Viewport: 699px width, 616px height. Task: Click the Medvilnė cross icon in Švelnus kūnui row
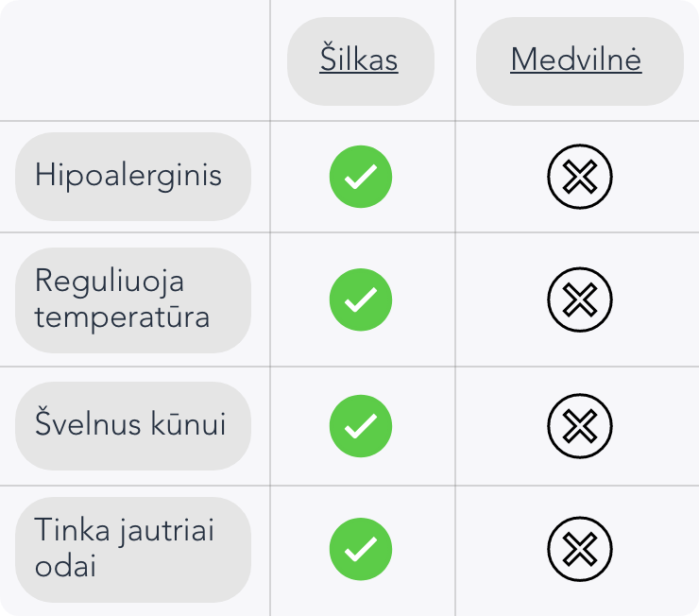click(580, 426)
